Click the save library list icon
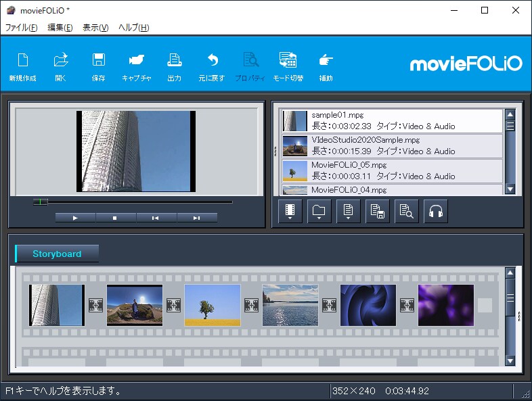This screenshot has width=532, height=401. point(378,211)
